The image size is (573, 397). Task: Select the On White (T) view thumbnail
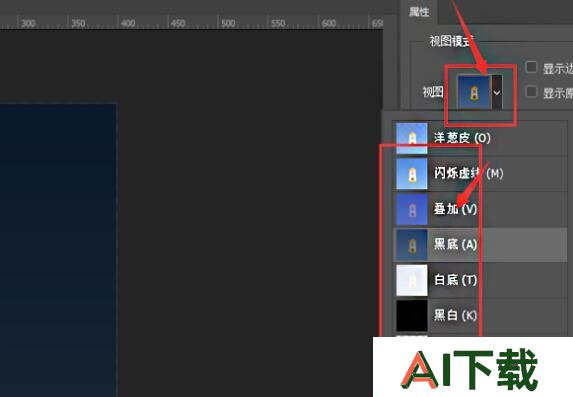click(x=412, y=280)
